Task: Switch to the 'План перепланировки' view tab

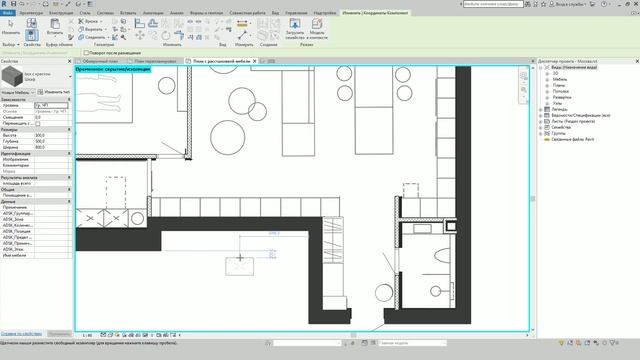Action: [155, 61]
